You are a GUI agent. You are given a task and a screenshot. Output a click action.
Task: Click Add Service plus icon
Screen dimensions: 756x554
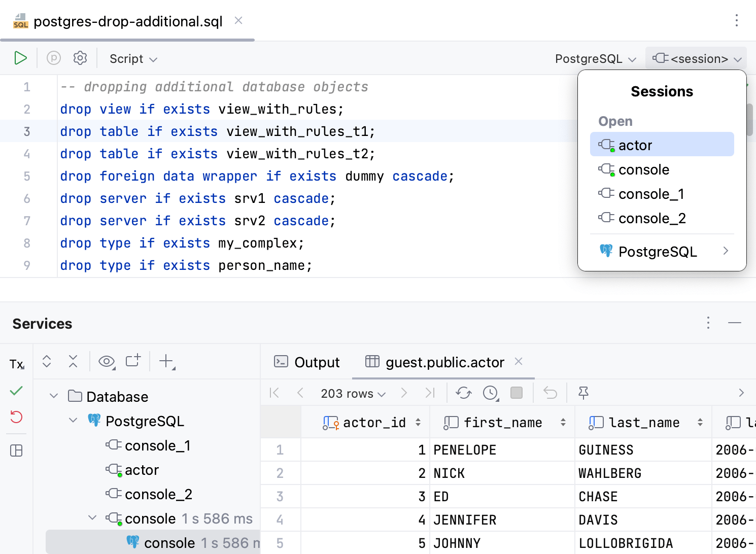tap(166, 362)
